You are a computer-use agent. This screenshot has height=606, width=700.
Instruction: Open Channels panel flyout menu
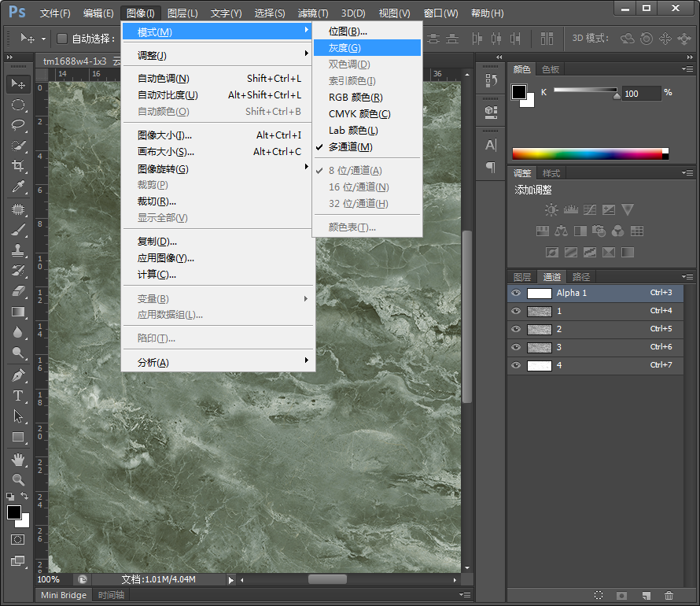687,276
